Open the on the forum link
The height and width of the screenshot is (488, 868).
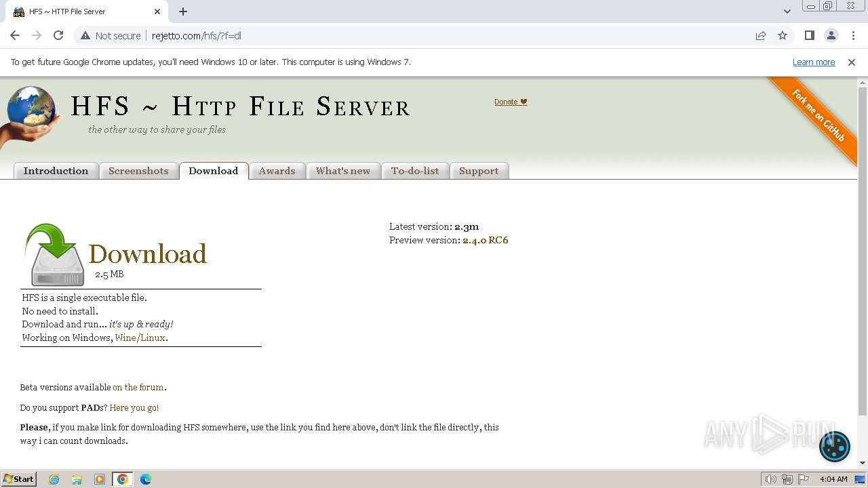click(x=138, y=388)
